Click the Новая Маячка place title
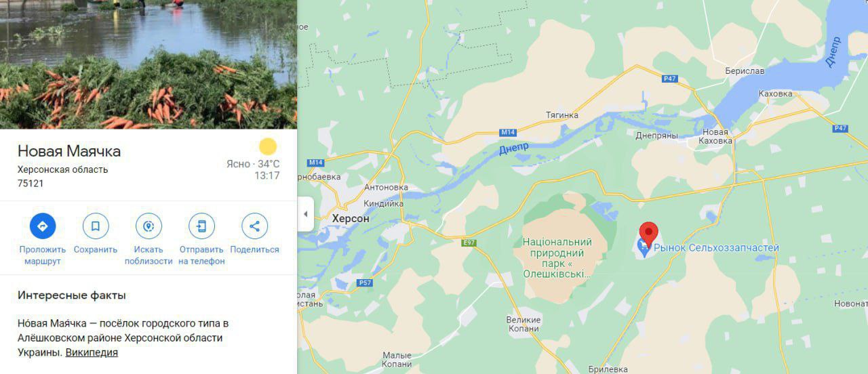 click(x=69, y=150)
